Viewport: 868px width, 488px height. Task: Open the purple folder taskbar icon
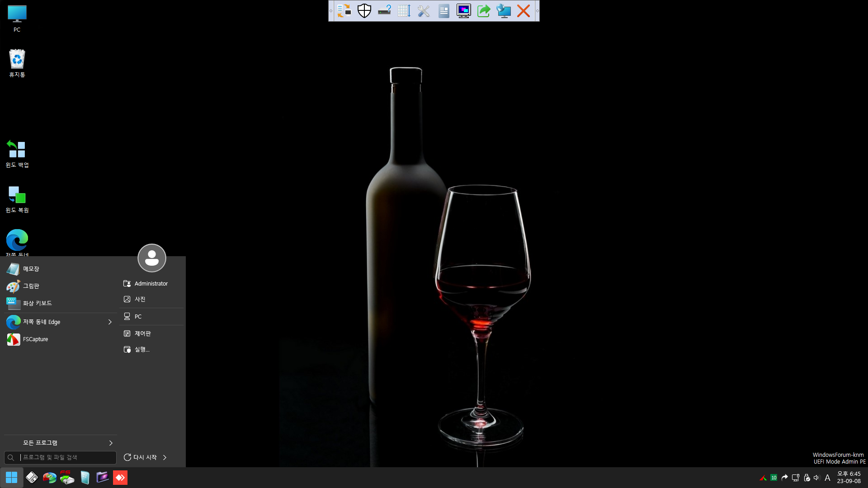click(x=103, y=478)
